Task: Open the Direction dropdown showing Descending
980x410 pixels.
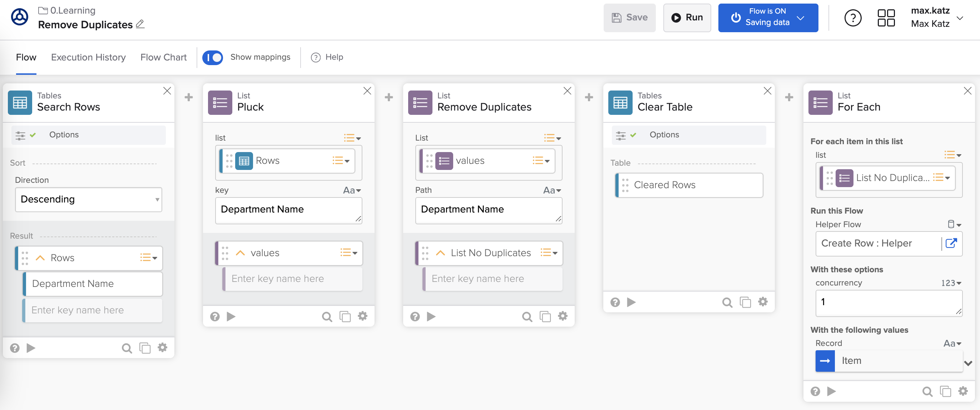Action: pyautogui.click(x=88, y=199)
